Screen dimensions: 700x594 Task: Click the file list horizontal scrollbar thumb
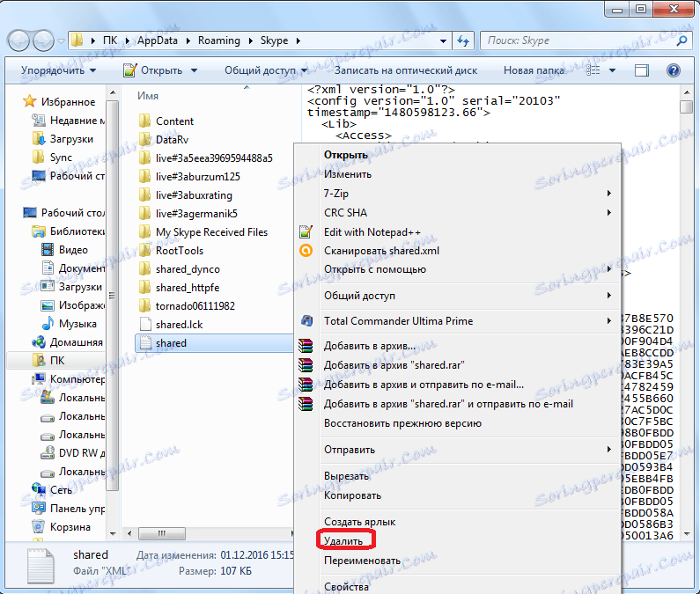pyautogui.click(x=162, y=533)
